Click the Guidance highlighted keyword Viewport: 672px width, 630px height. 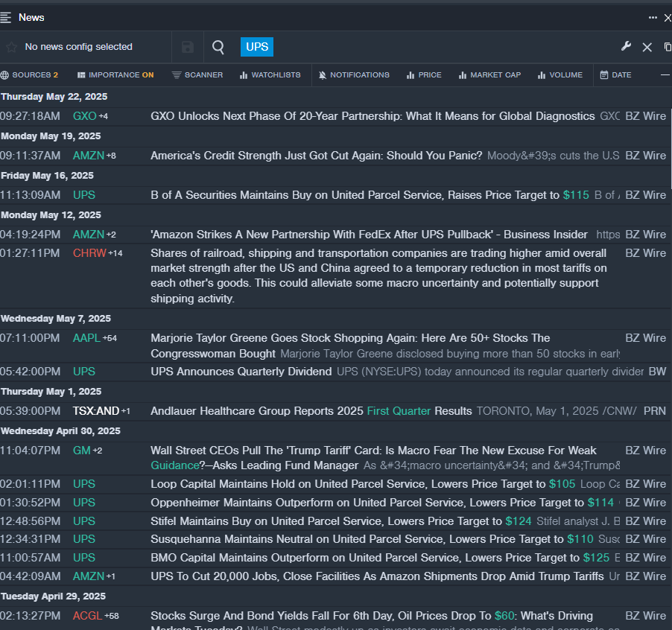tap(175, 465)
